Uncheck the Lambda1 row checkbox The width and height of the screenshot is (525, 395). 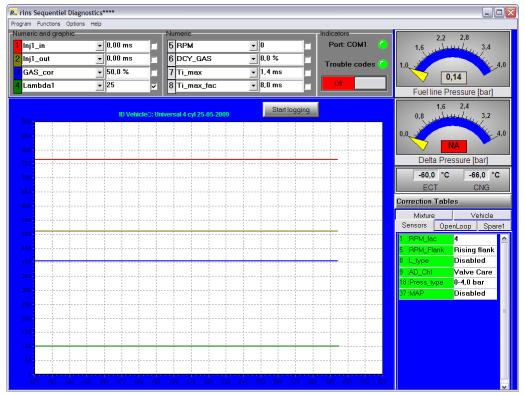(x=154, y=86)
